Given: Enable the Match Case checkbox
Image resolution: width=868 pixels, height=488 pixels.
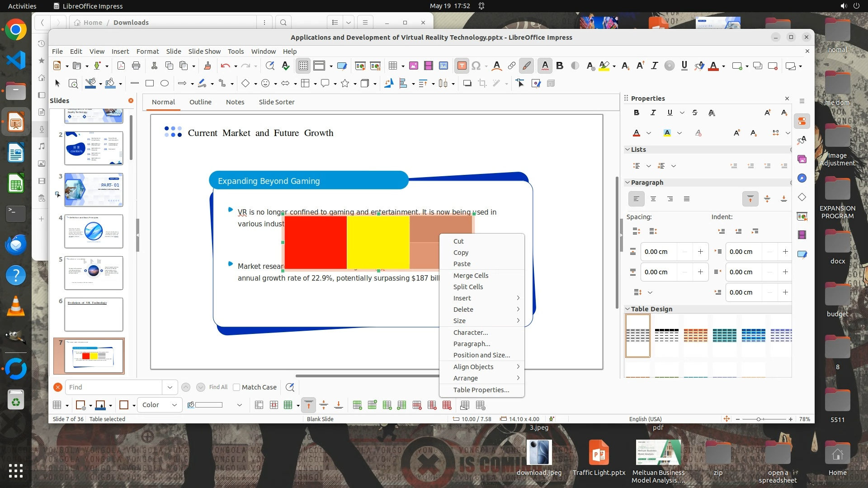Looking at the screenshot, I should tap(236, 387).
